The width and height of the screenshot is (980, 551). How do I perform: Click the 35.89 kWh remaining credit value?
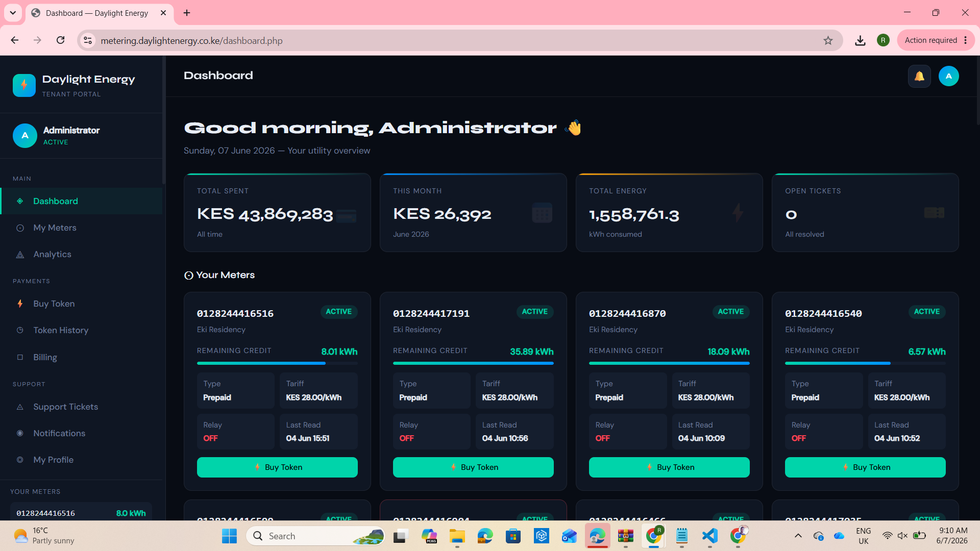[531, 352]
